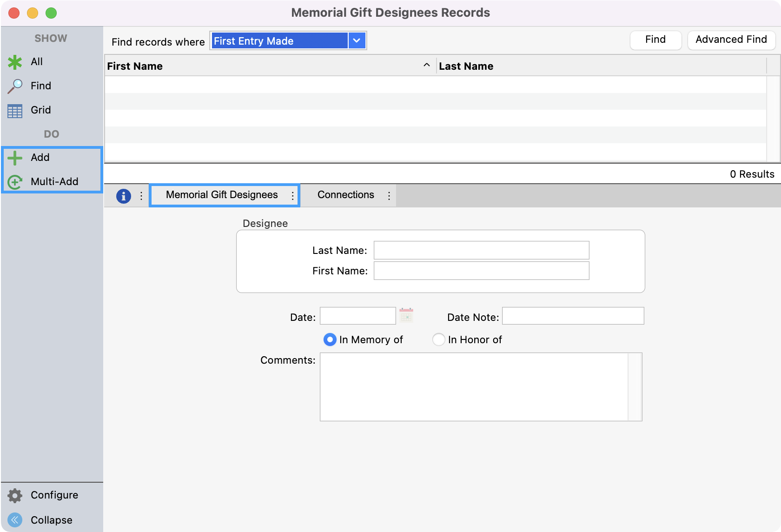Select the In Memory of radio button
This screenshot has height=532, width=781.
[x=330, y=340]
